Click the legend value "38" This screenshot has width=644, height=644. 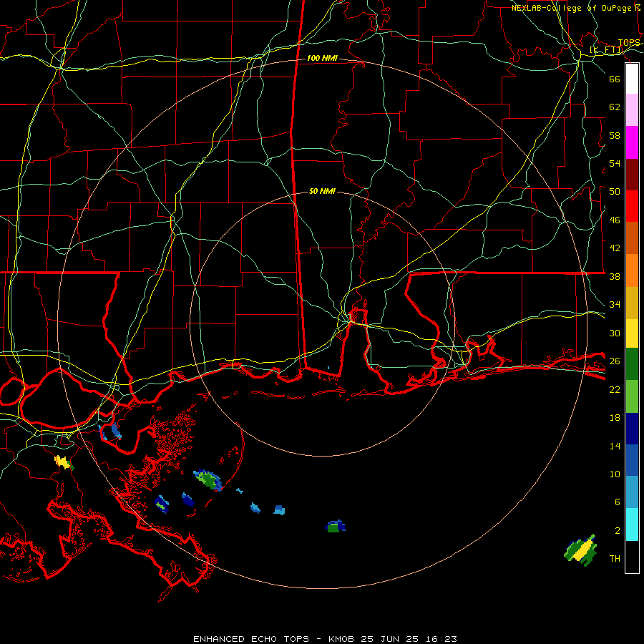(615, 276)
